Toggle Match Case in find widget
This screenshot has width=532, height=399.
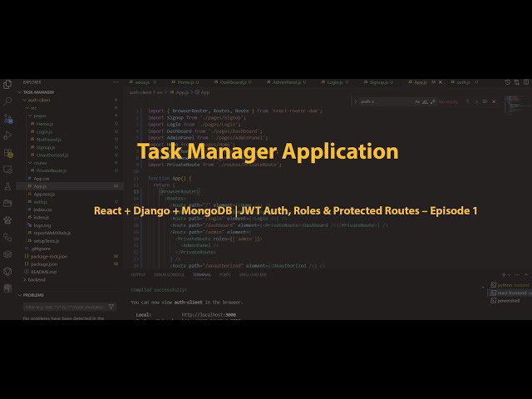[x=417, y=101]
